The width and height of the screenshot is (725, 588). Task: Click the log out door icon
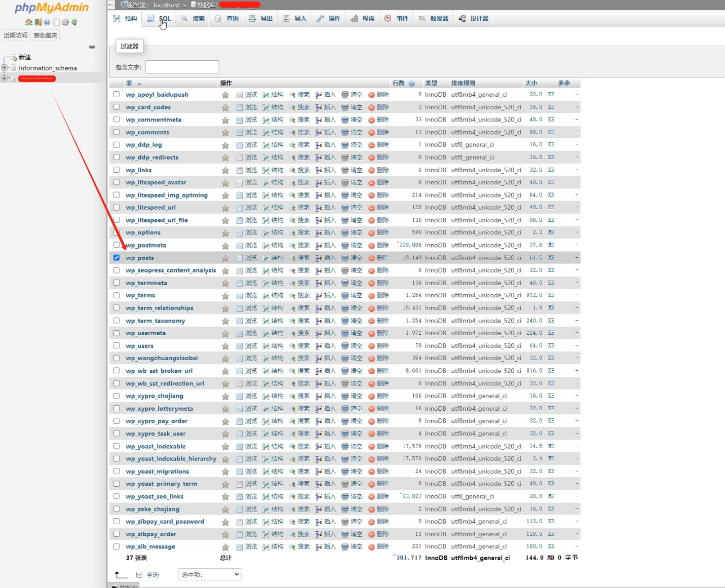pyautogui.click(x=38, y=22)
